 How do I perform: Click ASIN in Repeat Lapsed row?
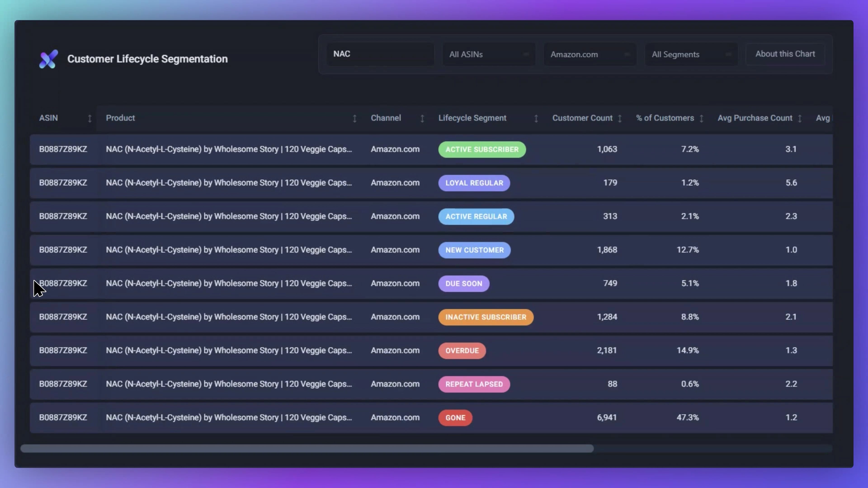[x=63, y=384]
